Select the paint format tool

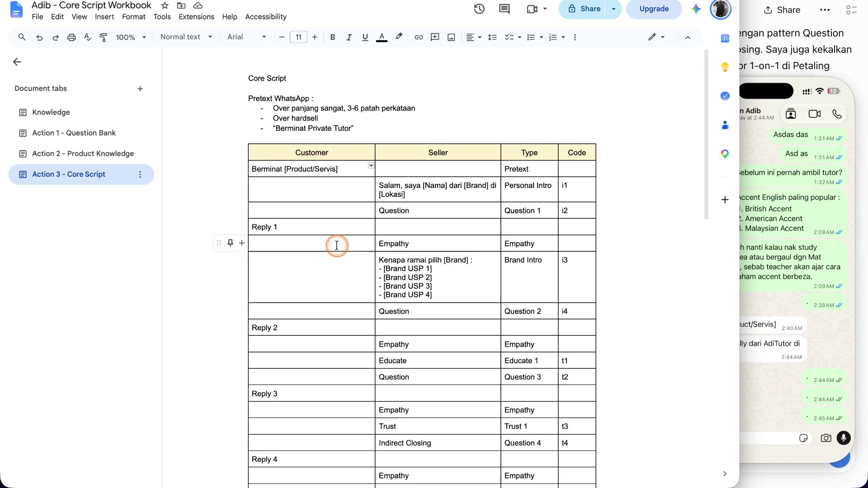coord(104,38)
